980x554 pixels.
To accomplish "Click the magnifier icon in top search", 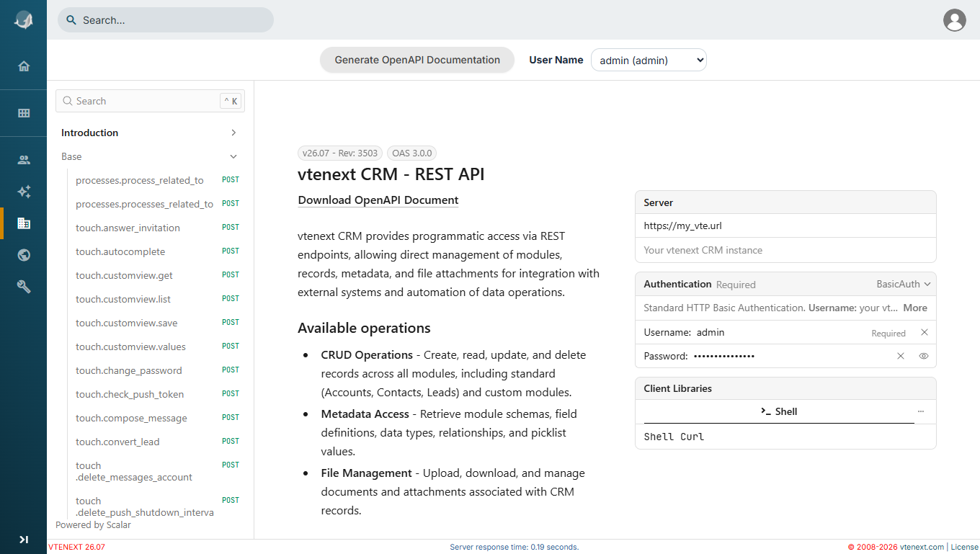I will tap(71, 20).
